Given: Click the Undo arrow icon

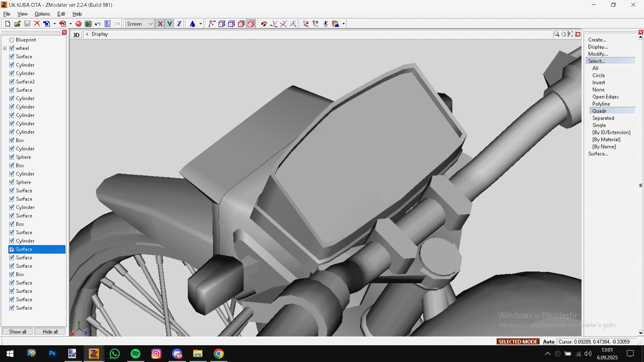Looking at the screenshot, I should click(98, 24).
